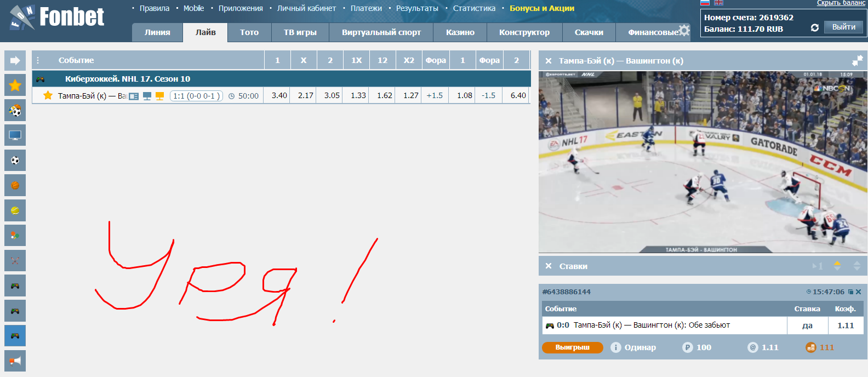This screenshot has width=868, height=377.
Task: Filter by basketball icon in sidebar
Action: point(15,185)
